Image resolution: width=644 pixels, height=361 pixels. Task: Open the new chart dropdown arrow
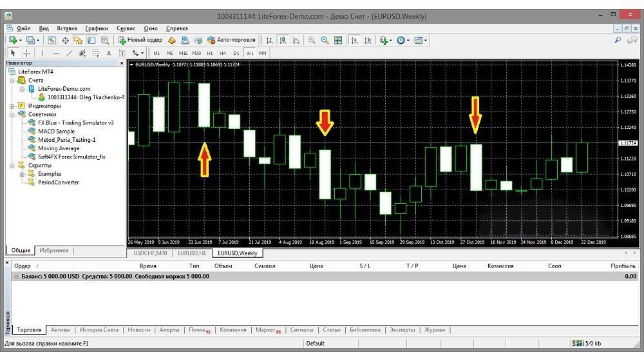19,40
